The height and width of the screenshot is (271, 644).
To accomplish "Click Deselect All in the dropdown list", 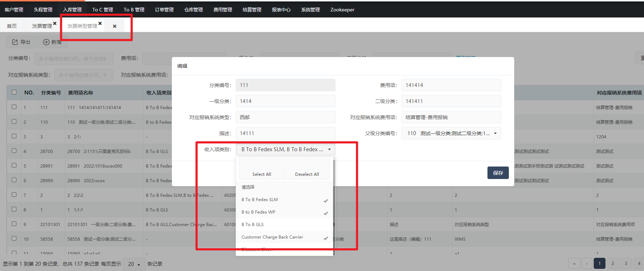I will click(307, 174).
